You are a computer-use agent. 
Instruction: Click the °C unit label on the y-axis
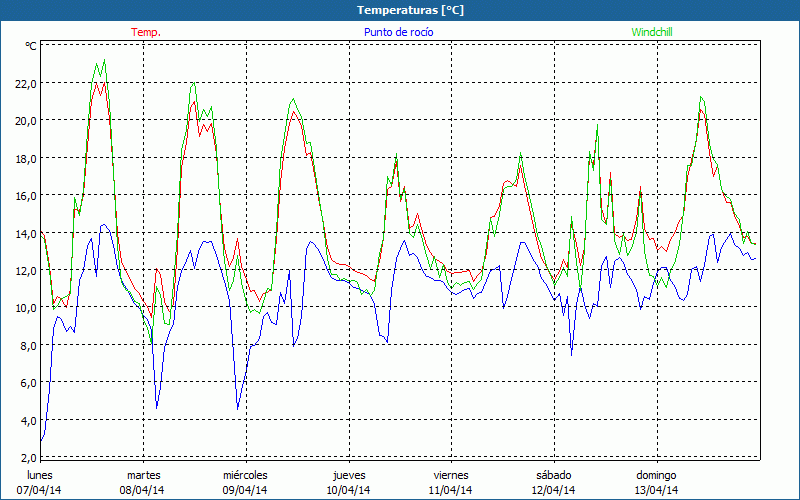click(x=31, y=46)
